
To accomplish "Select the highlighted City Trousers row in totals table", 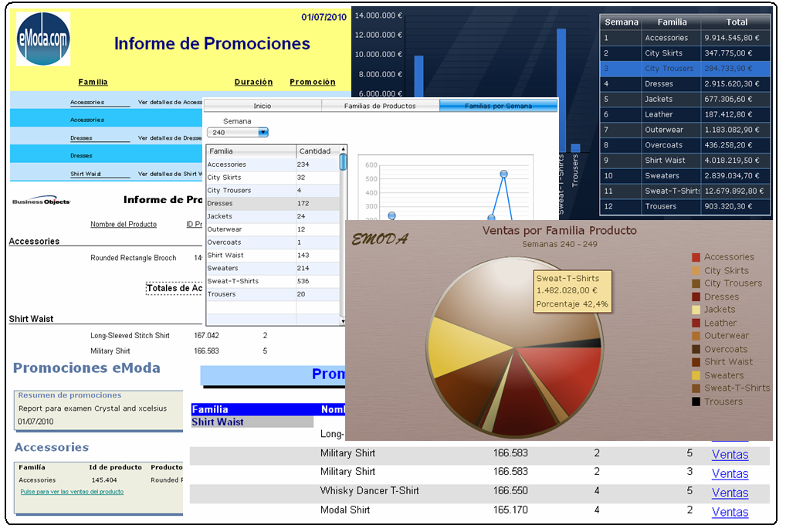I will [685, 68].
